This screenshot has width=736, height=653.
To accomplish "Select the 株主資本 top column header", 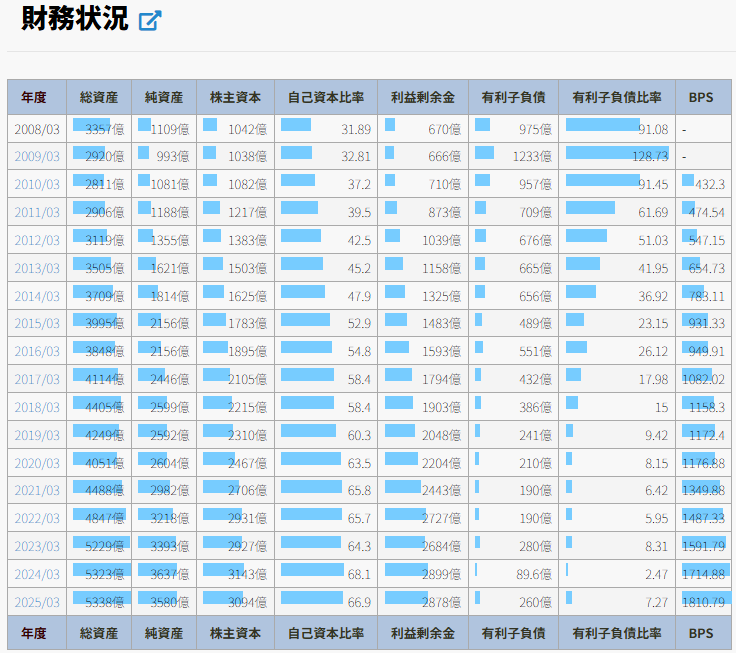I will click(x=235, y=98).
